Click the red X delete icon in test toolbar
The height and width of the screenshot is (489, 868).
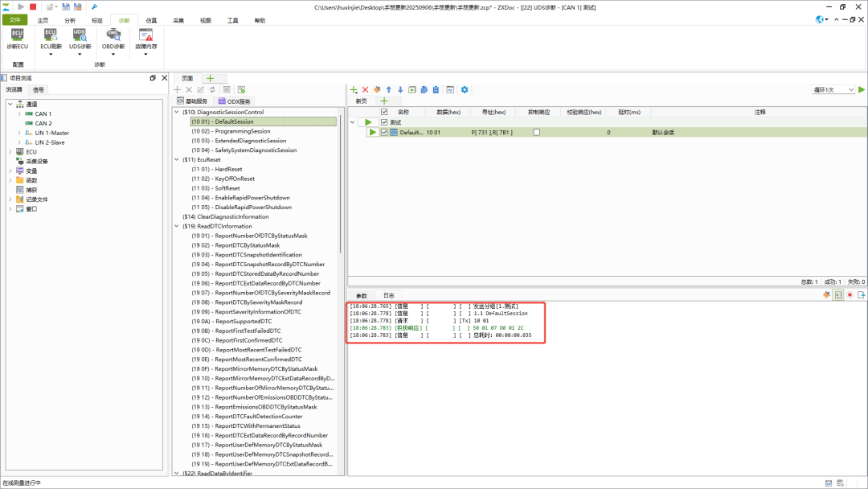[x=365, y=89]
